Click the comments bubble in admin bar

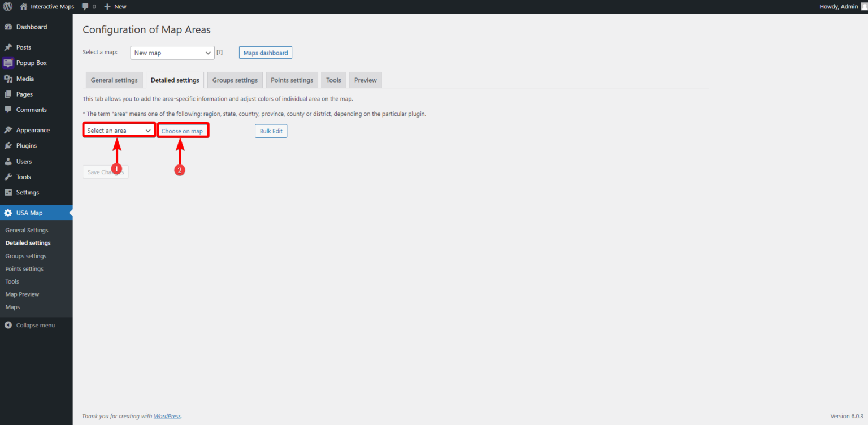88,7
